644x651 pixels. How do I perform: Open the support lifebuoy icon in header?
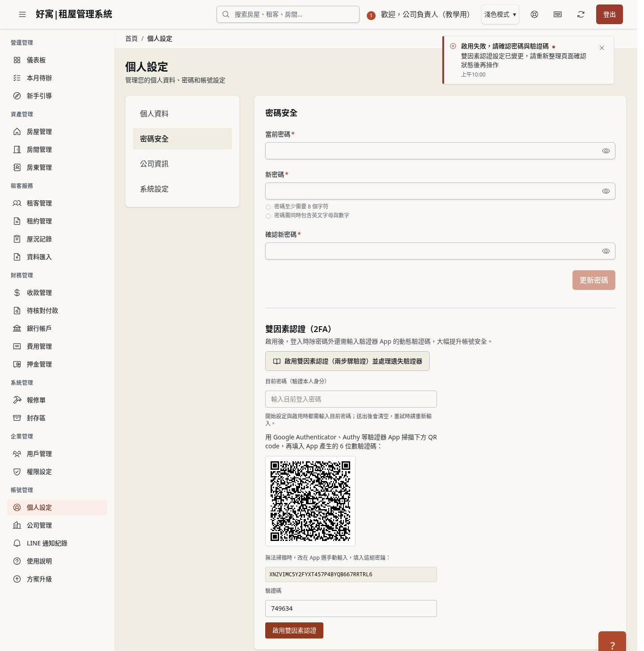(x=534, y=14)
